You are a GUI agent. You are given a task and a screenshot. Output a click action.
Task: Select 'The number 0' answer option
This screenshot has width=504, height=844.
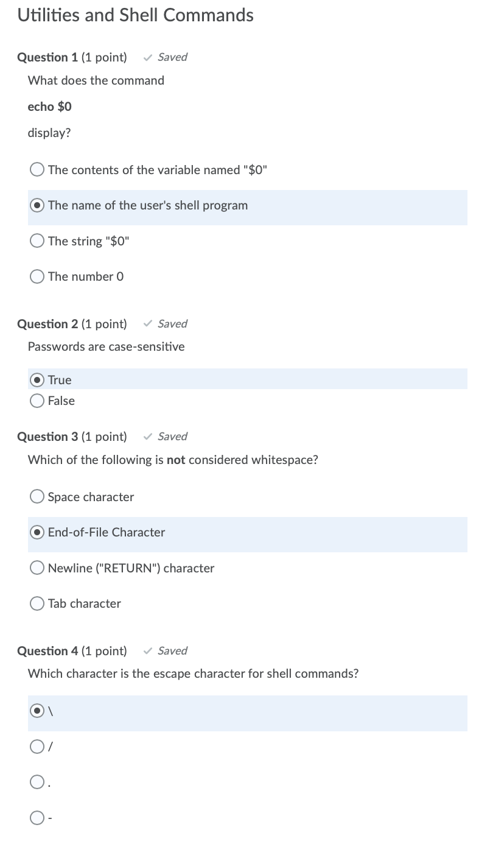click(x=37, y=276)
